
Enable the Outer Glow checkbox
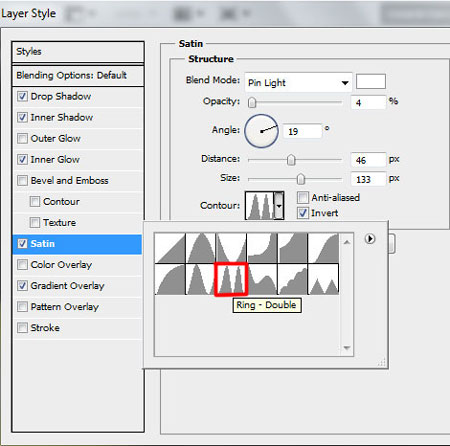pyautogui.click(x=22, y=139)
